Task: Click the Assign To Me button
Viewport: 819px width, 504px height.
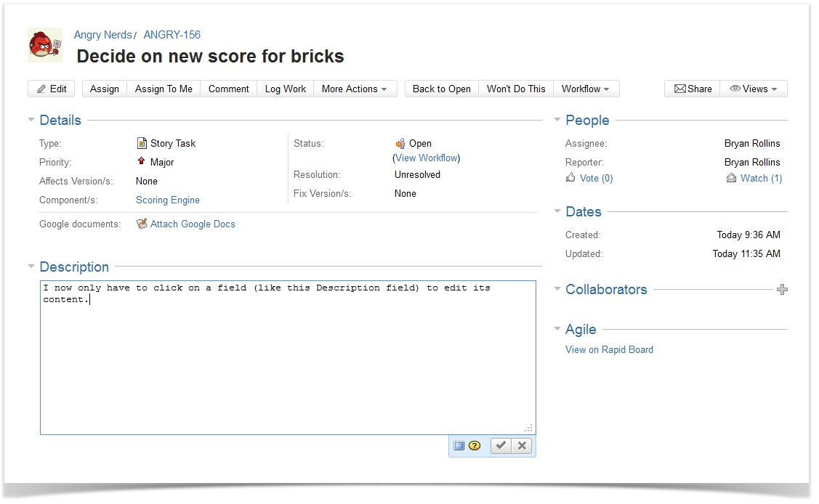Action: point(164,89)
